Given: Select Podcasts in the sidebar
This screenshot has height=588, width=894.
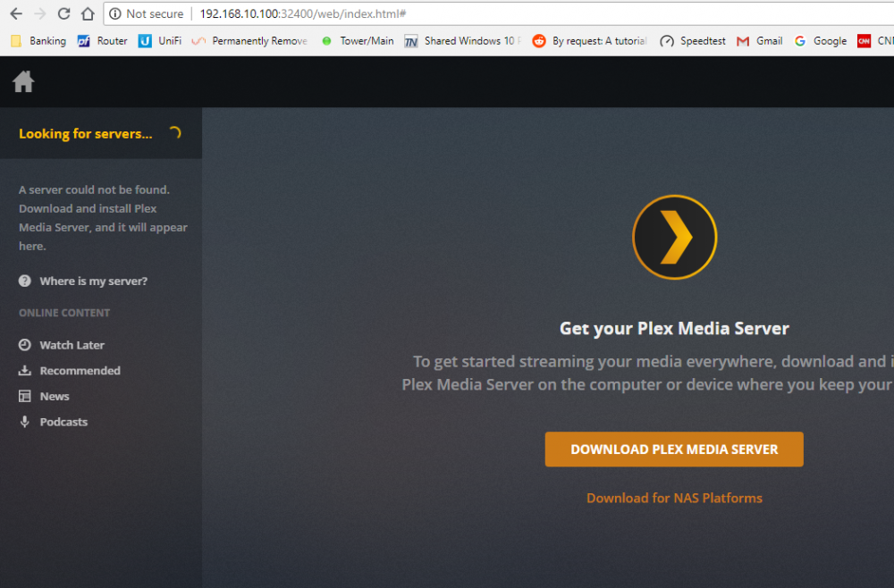Looking at the screenshot, I should tap(63, 422).
